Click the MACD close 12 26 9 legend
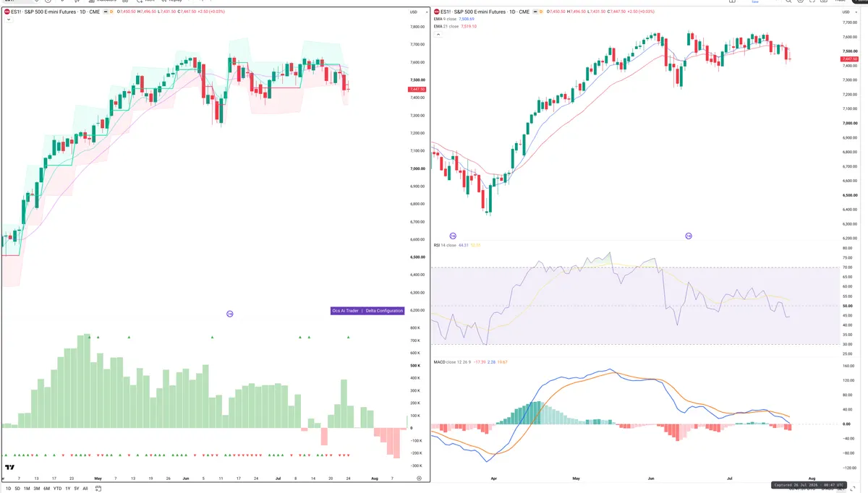Image resolution: width=868 pixels, height=493 pixels. pyautogui.click(x=452, y=361)
